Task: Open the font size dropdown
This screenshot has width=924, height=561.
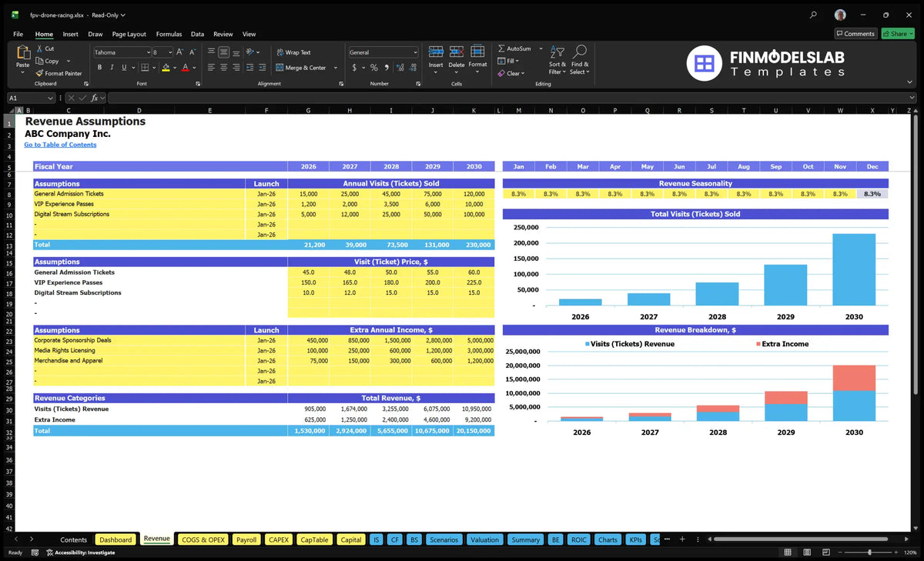Action: 169,52
